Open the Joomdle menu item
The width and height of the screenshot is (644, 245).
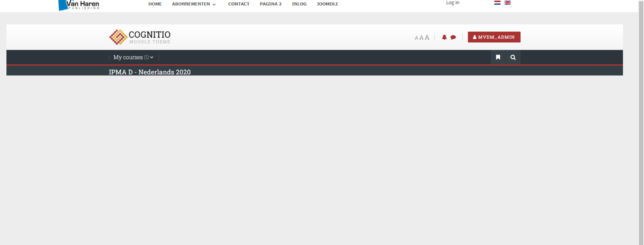point(327,4)
